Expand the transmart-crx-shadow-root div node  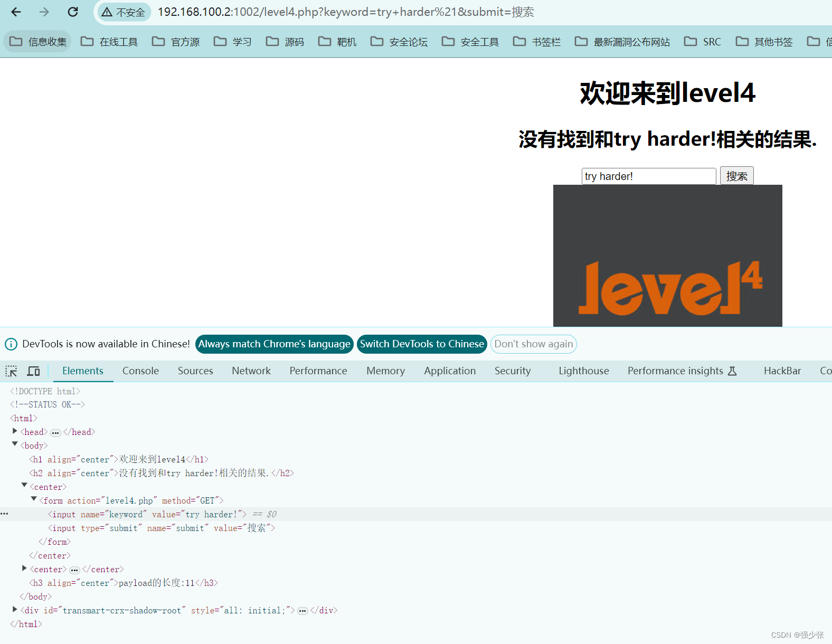coord(15,609)
